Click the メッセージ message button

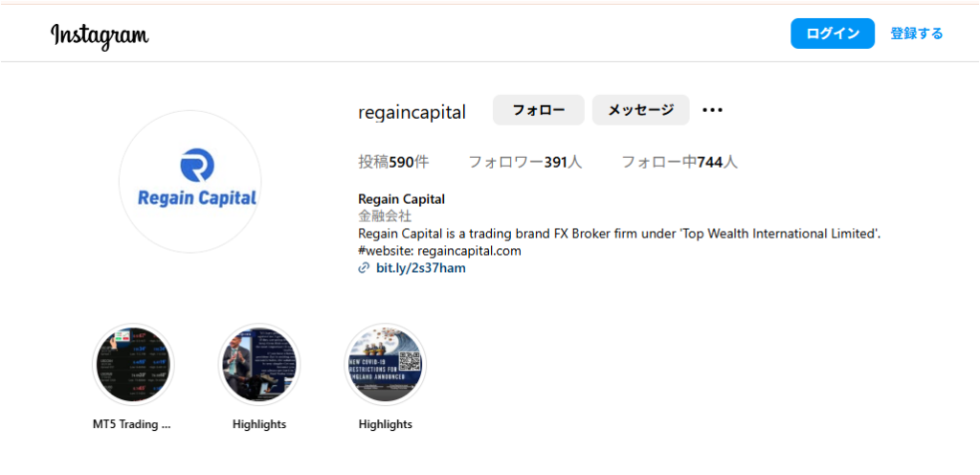click(x=640, y=110)
